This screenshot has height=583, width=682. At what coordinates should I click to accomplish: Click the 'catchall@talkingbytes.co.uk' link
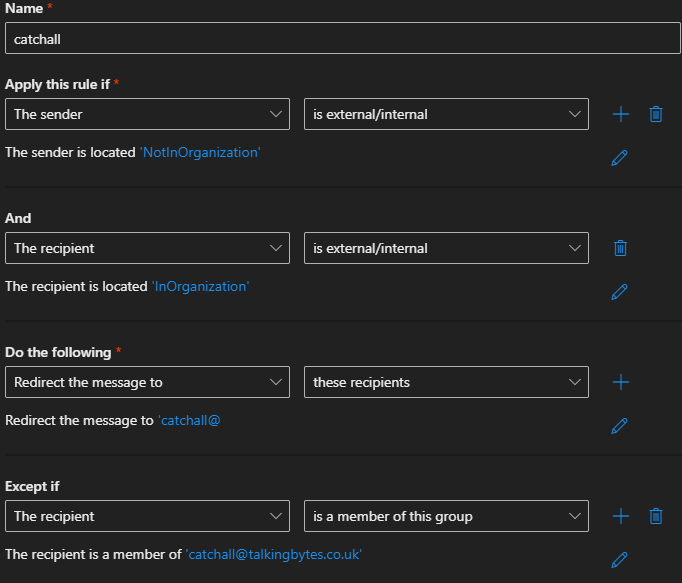pyautogui.click(x=274, y=554)
